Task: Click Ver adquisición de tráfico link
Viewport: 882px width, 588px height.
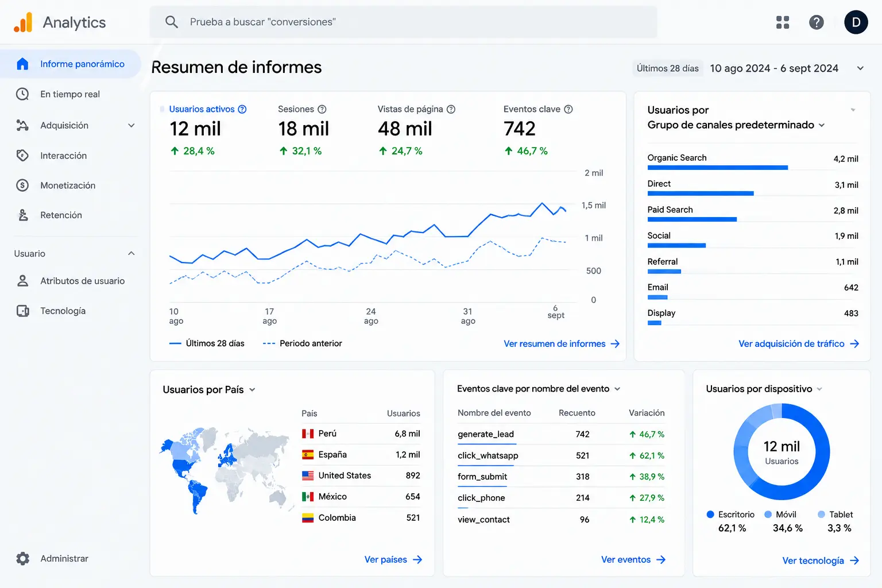Action: 799,343
